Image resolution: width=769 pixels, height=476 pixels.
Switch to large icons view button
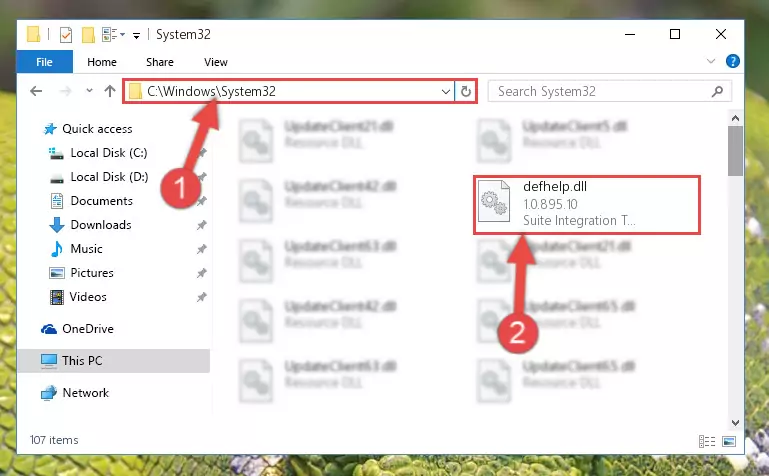pyautogui.click(x=729, y=441)
